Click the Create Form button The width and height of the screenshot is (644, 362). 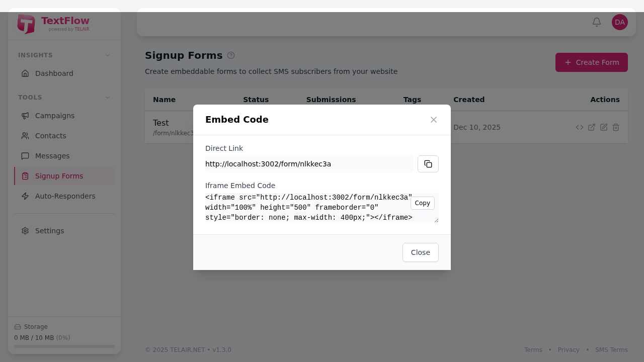click(x=591, y=62)
